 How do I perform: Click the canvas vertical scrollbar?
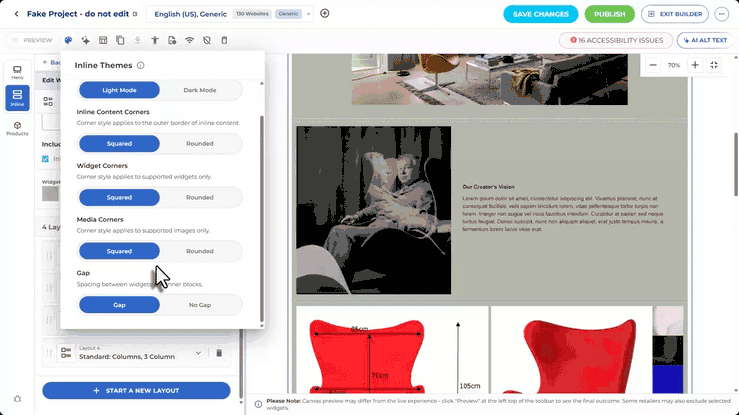736,165
